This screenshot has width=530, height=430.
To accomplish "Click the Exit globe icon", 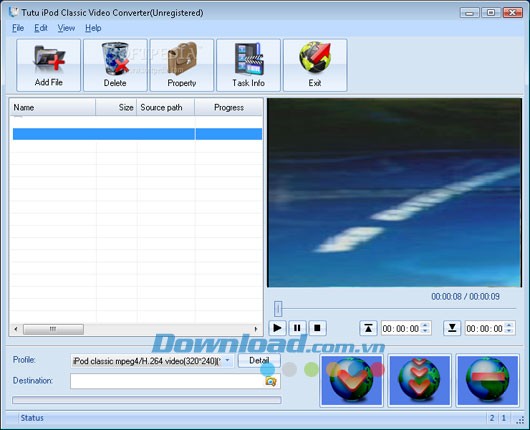I will pyautogui.click(x=315, y=57).
